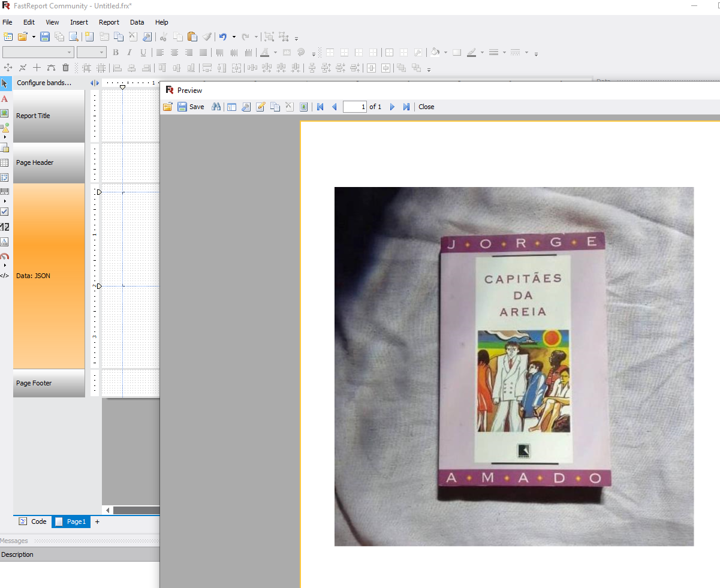Screen dimensions: 720x588
Task: Toggle bold text formatting
Action: (x=115, y=53)
